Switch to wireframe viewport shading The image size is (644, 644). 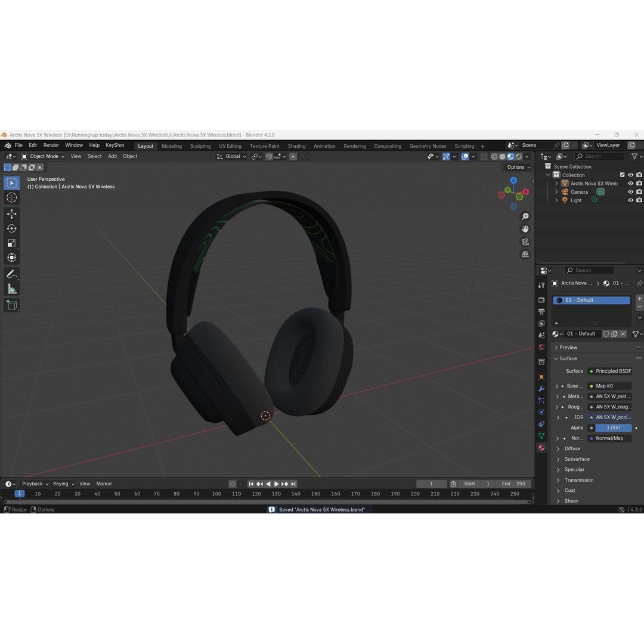tap(494, 156)
